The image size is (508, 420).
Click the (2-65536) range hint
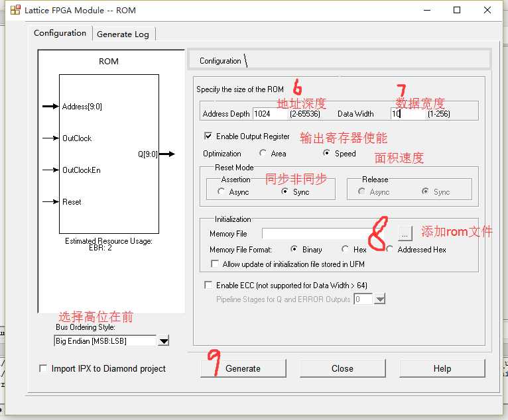point(305,114)
